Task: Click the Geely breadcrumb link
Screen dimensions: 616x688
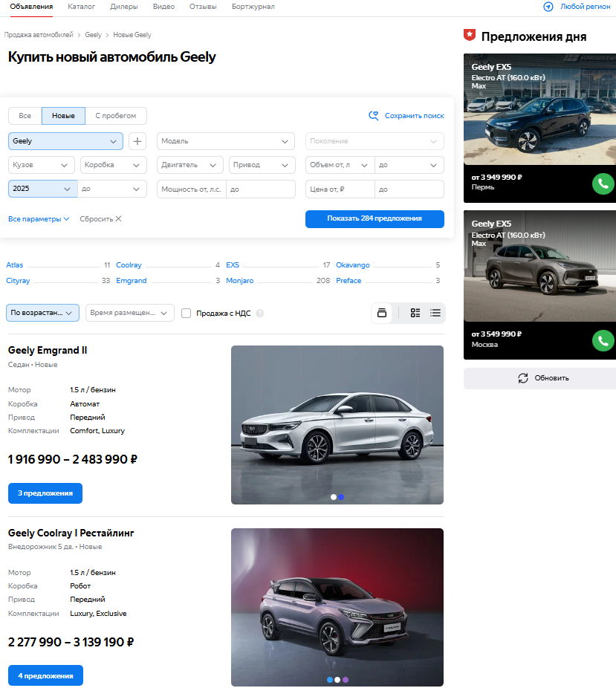Action: (x=93, y=35)
